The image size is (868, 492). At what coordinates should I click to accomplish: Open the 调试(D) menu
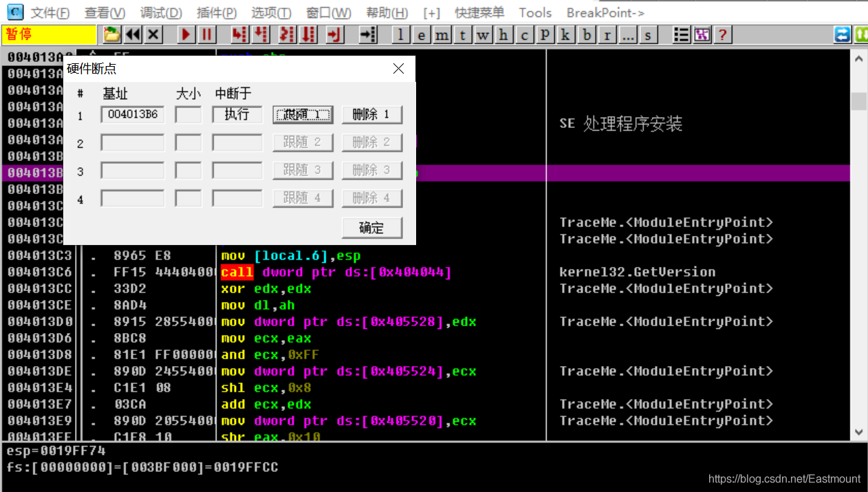pyautogui.click(x=161, y=12)
